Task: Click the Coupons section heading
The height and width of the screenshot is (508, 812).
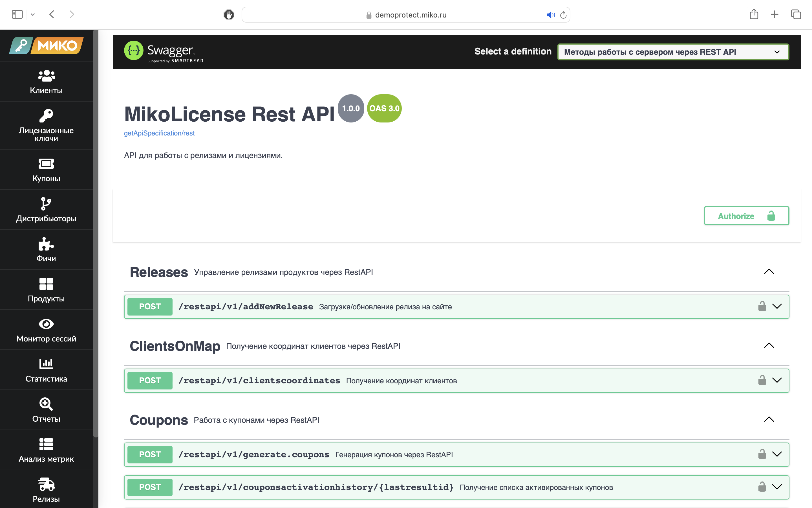Action: tap(159, 420)
